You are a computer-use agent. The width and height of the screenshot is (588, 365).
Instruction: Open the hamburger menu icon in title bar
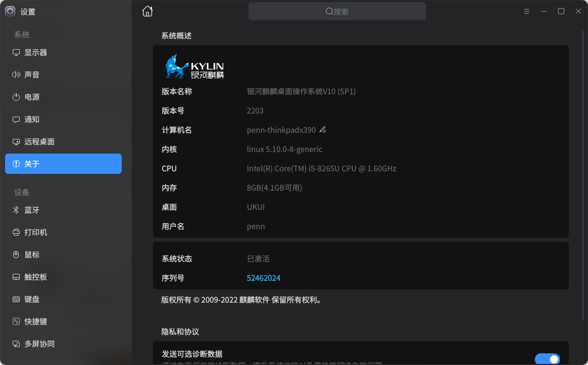point(527,12)
